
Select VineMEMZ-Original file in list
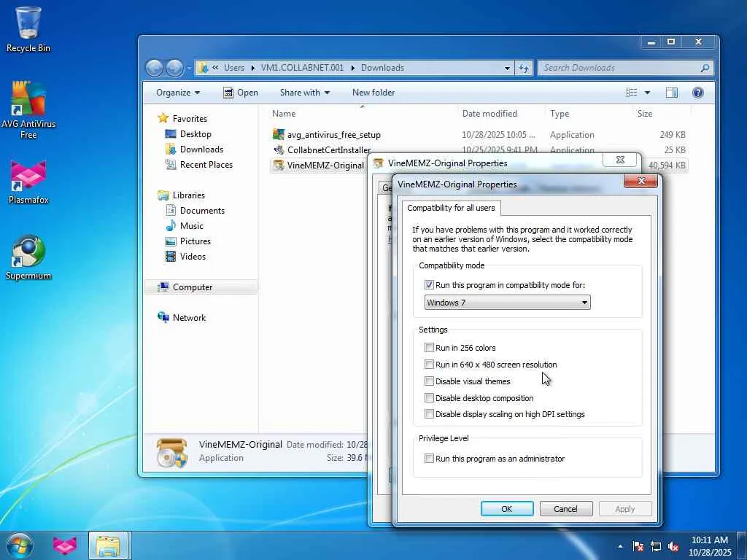point(325,166)
